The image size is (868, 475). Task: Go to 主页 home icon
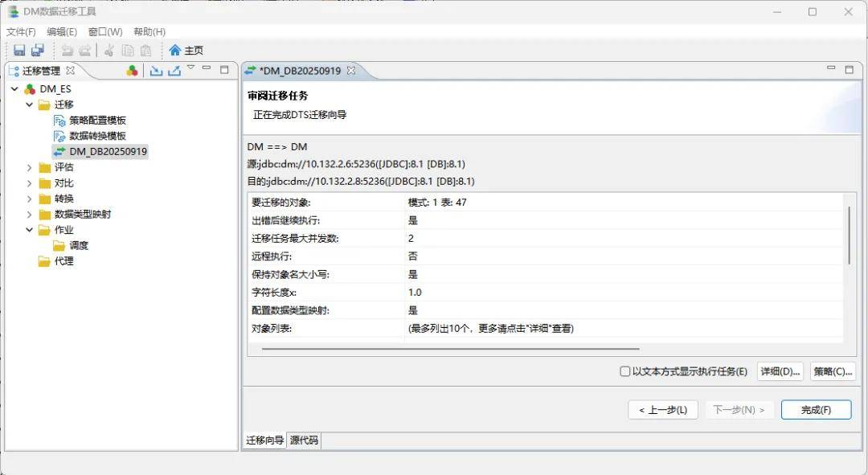175,51
